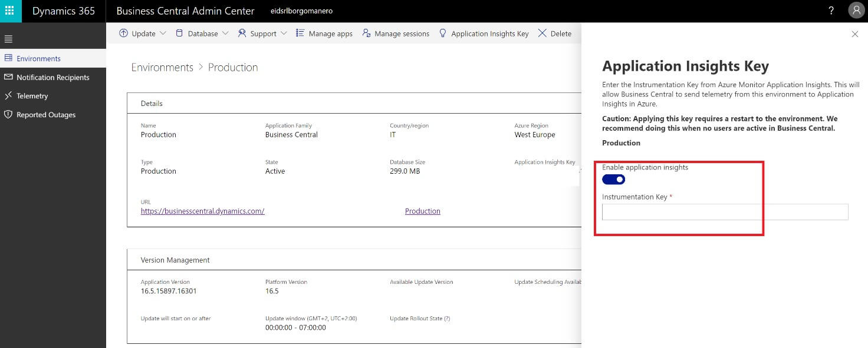868x348 pixels.
Task: Click the Dynamics 365 header title
Action: coord(64,11)
